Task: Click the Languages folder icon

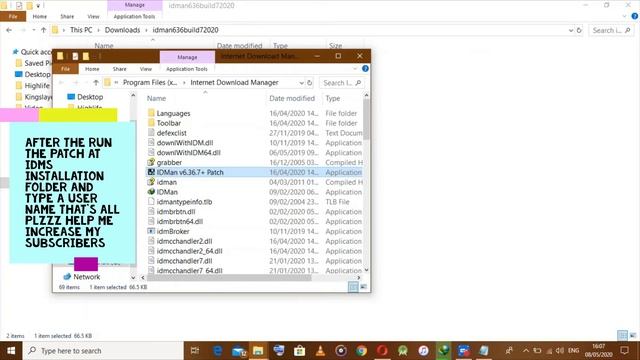Action: click(x=151, y=113)
